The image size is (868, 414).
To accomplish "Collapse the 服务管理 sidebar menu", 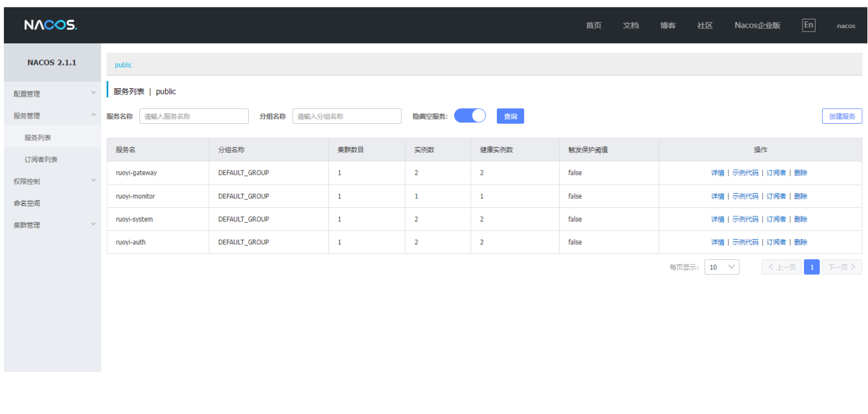I will (52, 116).
